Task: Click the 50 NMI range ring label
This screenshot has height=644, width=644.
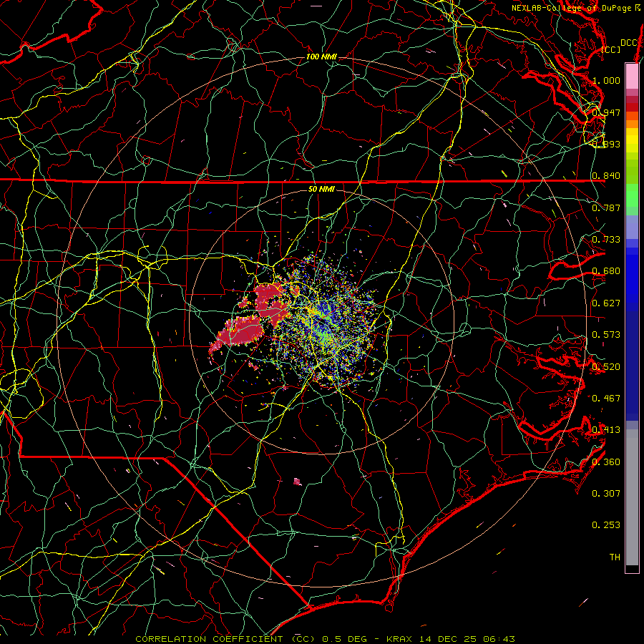Action: point(321,189)
